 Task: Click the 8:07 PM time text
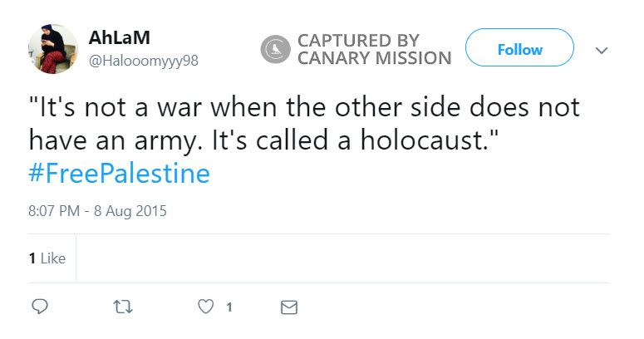click(x=55, y=211)
